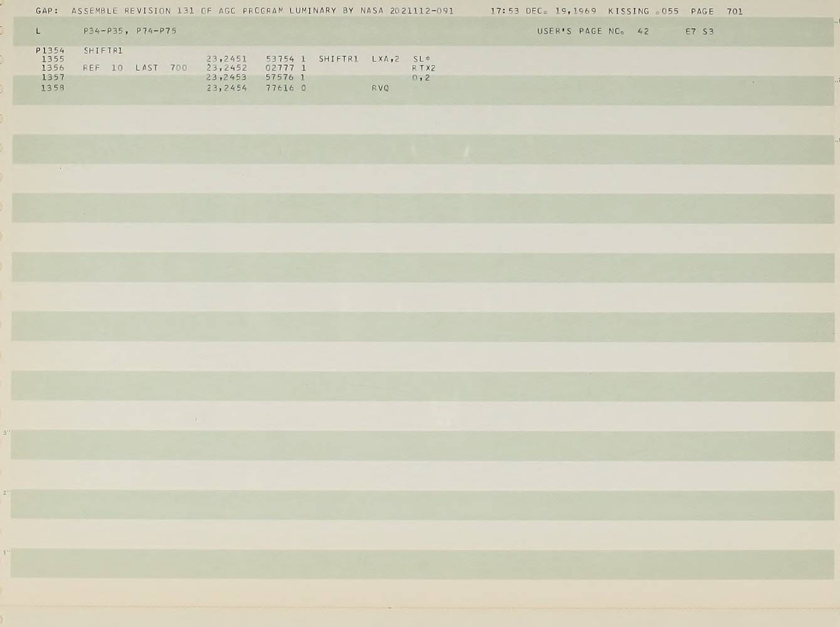The image size is (840, 627).
Task: Click the 'KISSING .055' header text
Action: pos(644,11)
